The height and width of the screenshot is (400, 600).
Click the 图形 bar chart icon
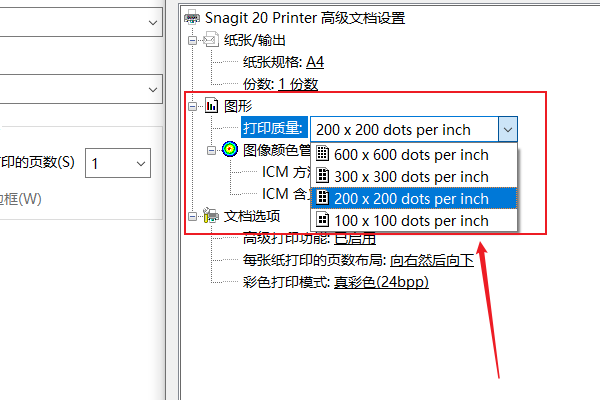(211, 106)
